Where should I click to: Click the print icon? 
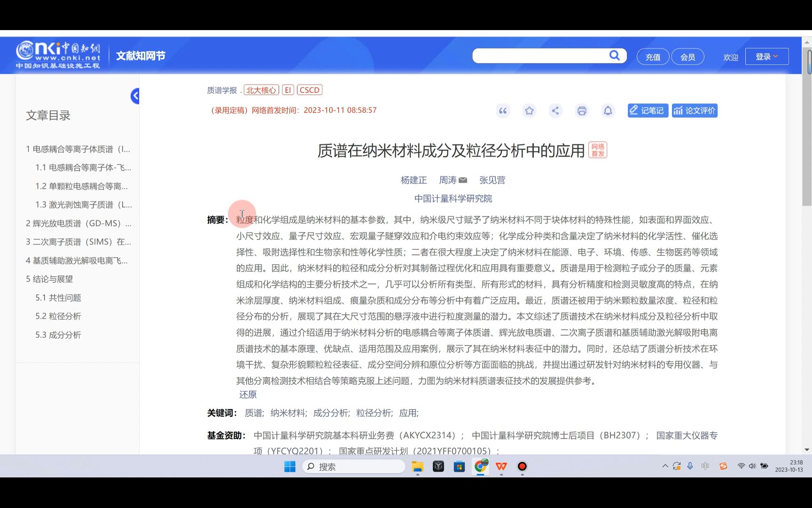[582, 111]
